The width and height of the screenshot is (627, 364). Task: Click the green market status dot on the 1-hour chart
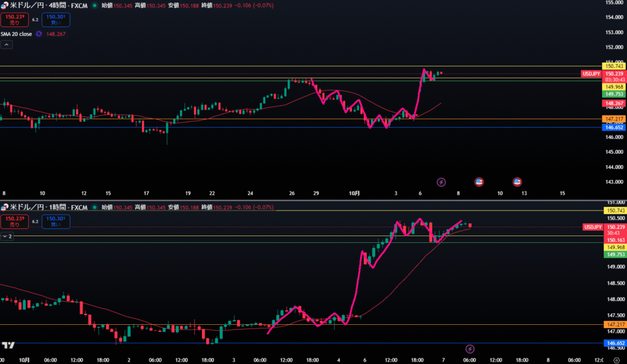pyautogui.click(x=96, y=208)
